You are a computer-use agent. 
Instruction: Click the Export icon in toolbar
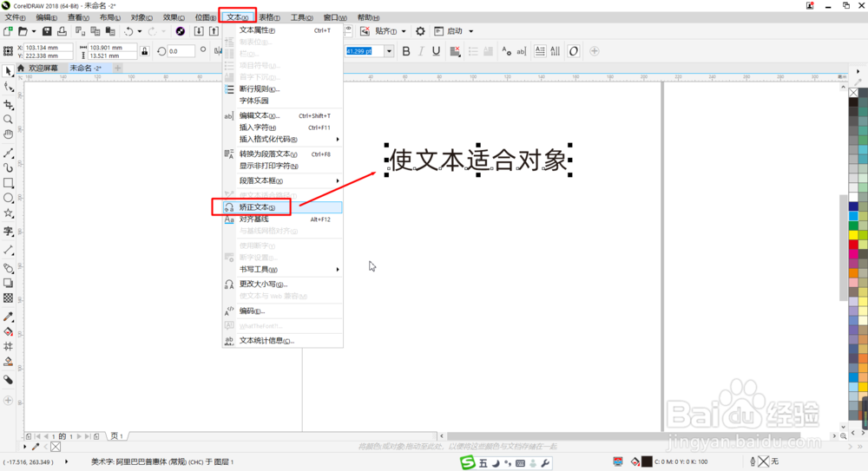tap(214, 31)
